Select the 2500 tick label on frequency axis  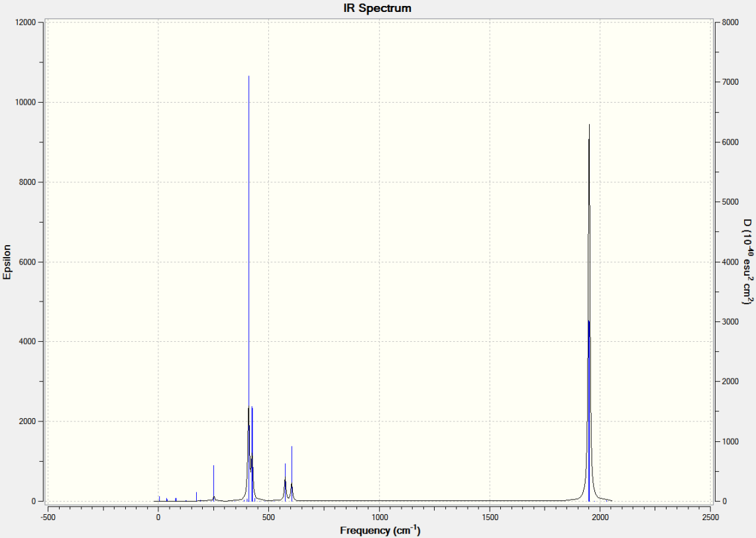[711, 517]
